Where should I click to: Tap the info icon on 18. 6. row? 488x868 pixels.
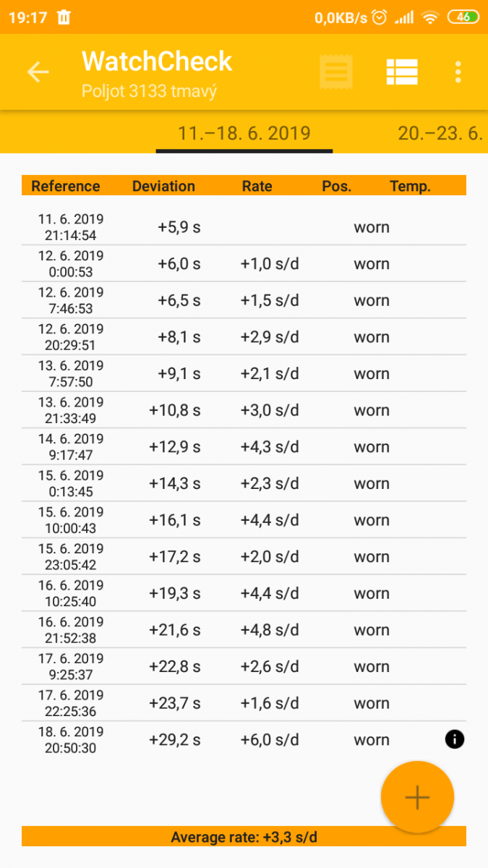(x=454, y=739)
